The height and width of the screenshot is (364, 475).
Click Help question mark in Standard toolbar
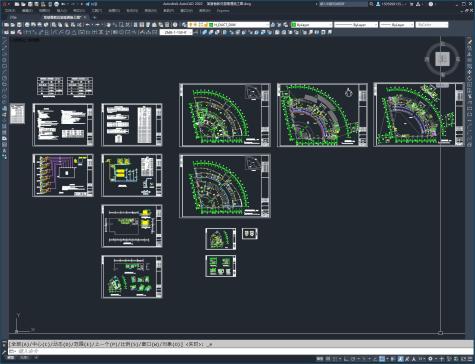(175, 25)
